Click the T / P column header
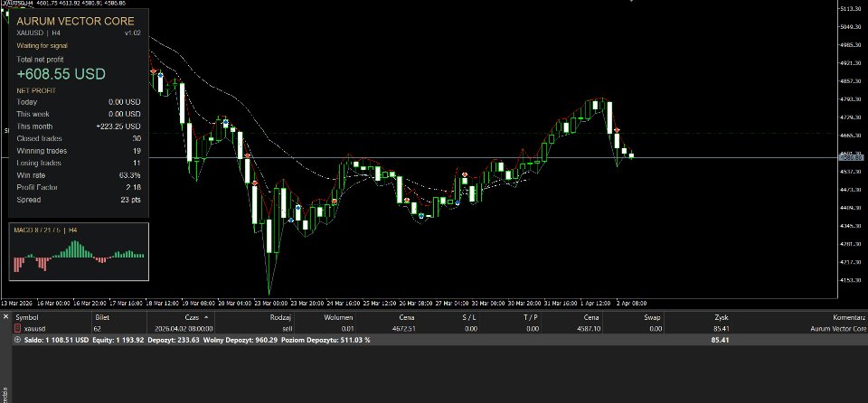 click(531, 318)
